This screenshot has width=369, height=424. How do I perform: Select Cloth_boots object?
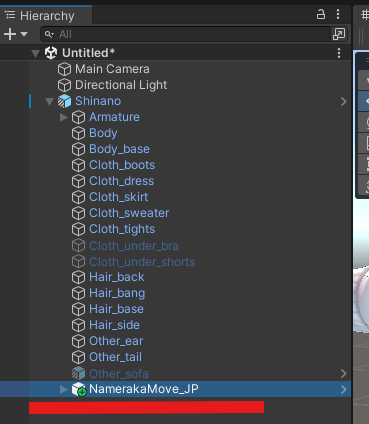click(122, 165)
